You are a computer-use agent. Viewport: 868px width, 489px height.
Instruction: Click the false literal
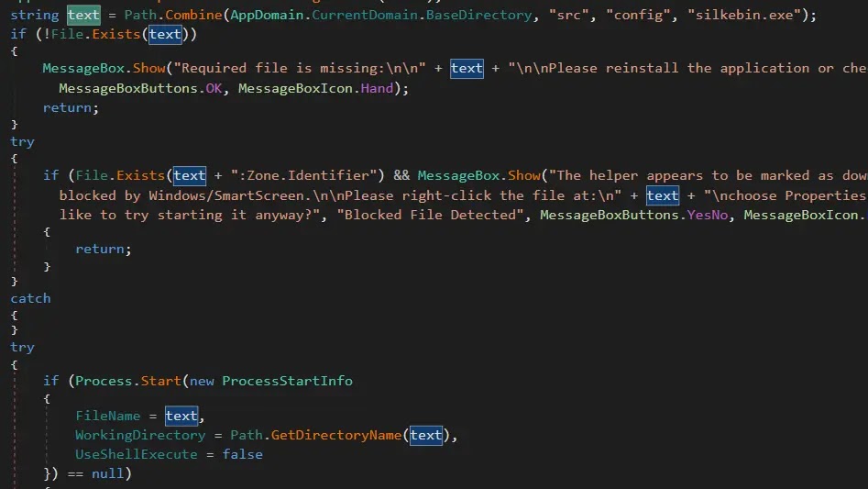tap(243, 455)
